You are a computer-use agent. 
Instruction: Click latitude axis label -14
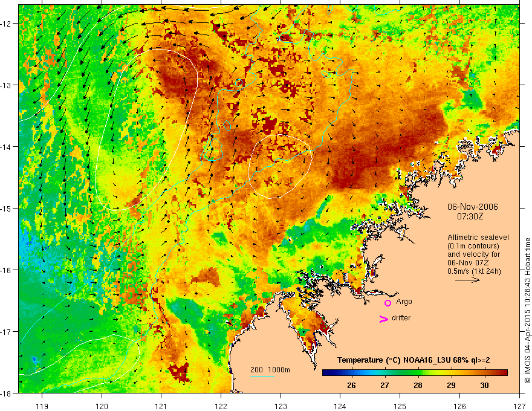click(7, 147)
